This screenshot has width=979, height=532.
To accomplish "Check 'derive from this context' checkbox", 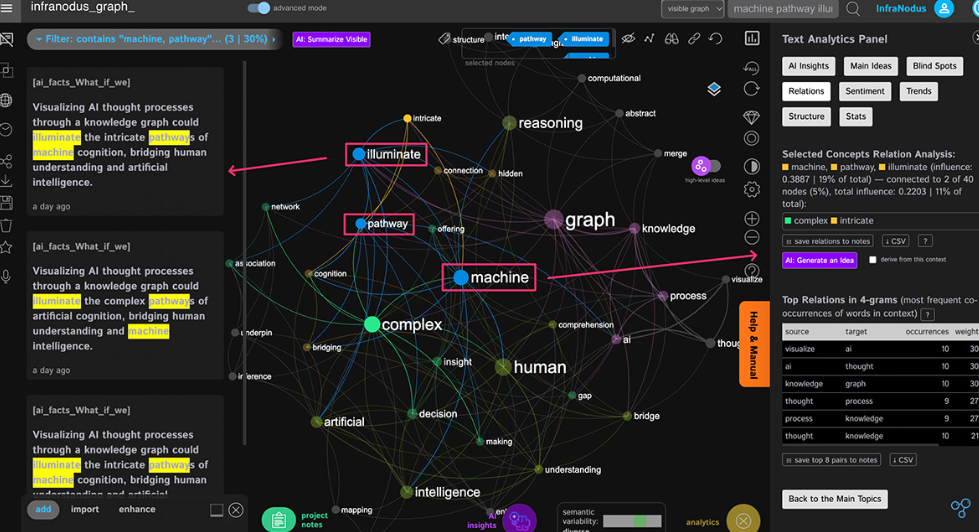I will (x=873, y=260).
